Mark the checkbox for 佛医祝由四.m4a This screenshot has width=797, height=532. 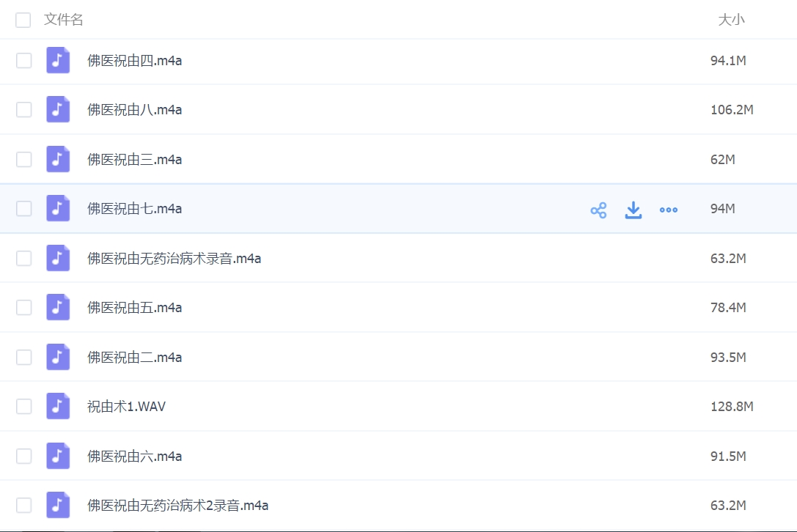(24, 60)
